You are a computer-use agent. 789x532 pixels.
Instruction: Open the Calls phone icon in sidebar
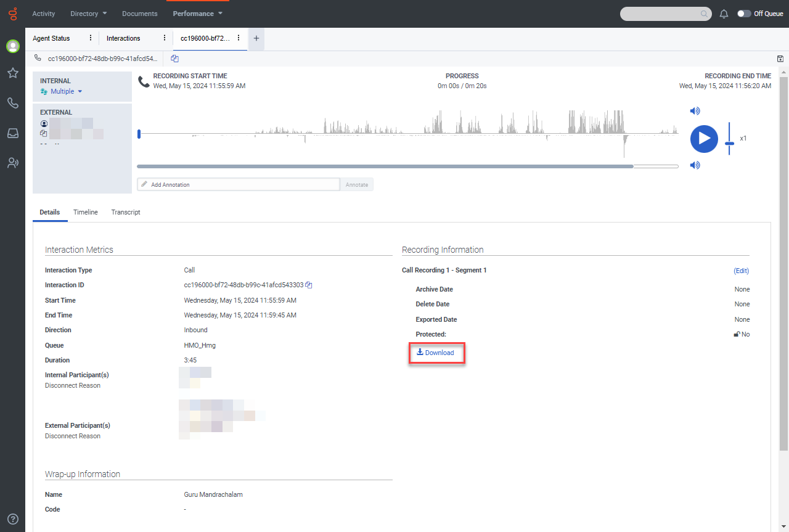pos(12,103)
